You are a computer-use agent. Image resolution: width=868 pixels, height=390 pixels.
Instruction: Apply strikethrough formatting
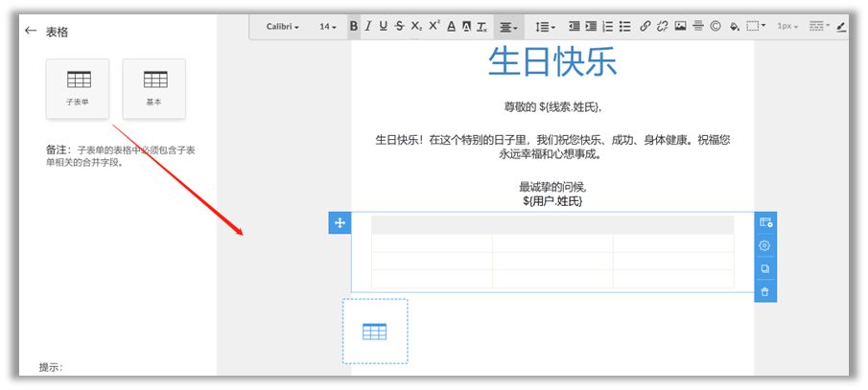tap(400, 27)
